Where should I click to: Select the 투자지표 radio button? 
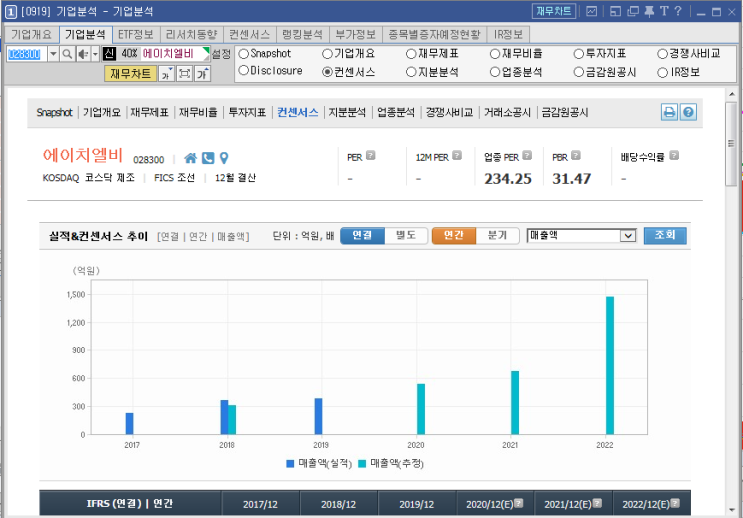coord(579,54)
